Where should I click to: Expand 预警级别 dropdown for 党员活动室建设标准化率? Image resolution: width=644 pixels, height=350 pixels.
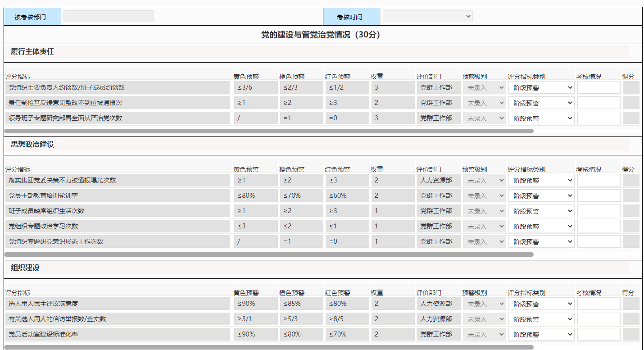click(x=484, y=335)
